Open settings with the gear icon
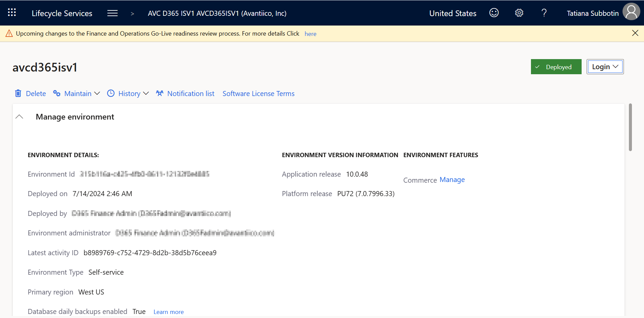The width and height of the screenshot is (644, 318). 519,13
